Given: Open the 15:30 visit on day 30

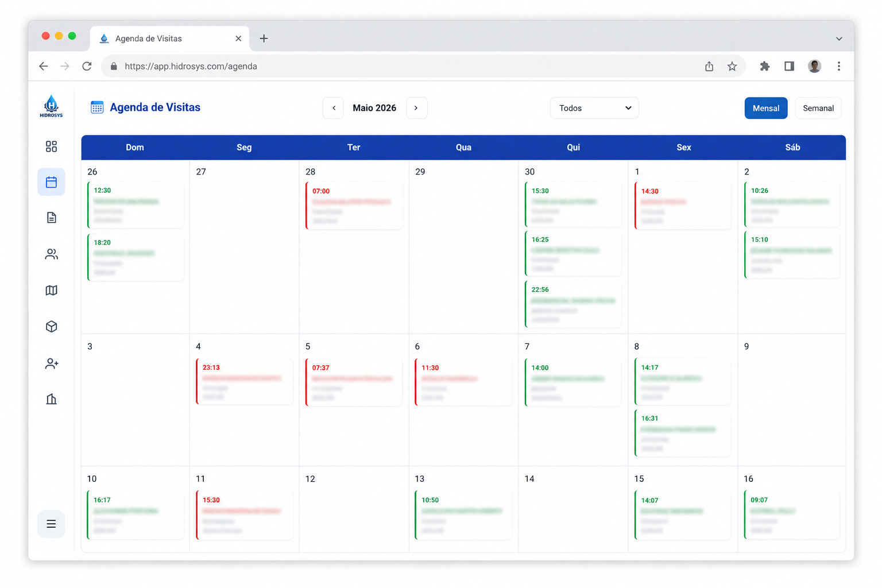Looking at the screenshot, I should point(573,204).
